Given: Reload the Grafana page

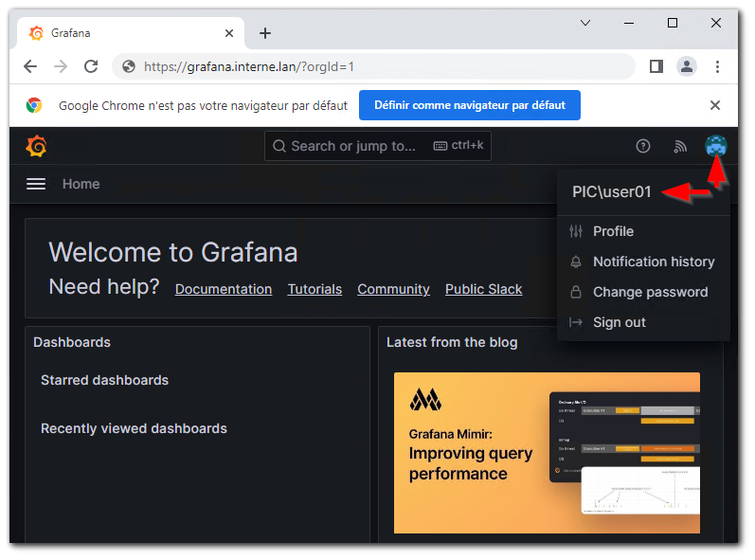Looking at the screenshot, I should click(x=91, y=66).
